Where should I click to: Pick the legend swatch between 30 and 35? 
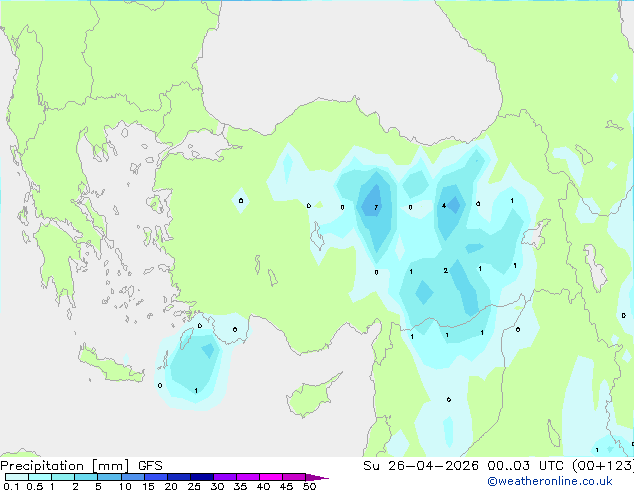click(x=225, y=477)
